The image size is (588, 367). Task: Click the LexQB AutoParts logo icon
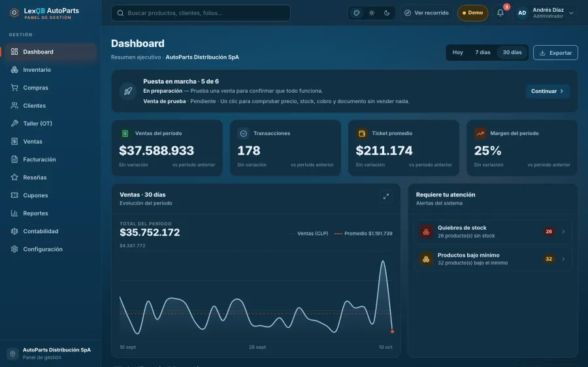14,13
